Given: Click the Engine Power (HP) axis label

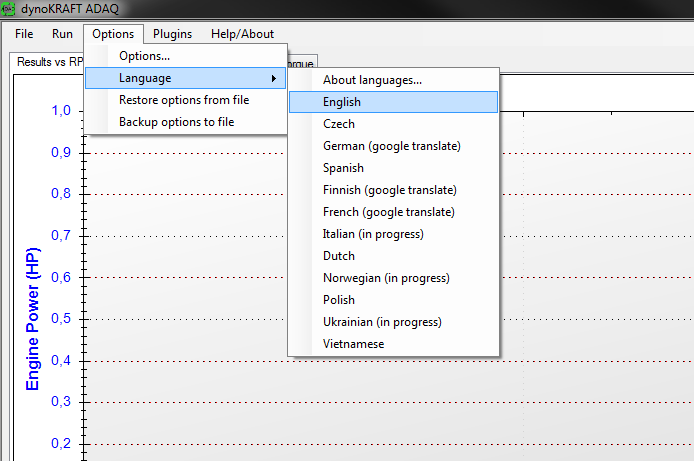Looking at the screenshot, I should [32, 319].
